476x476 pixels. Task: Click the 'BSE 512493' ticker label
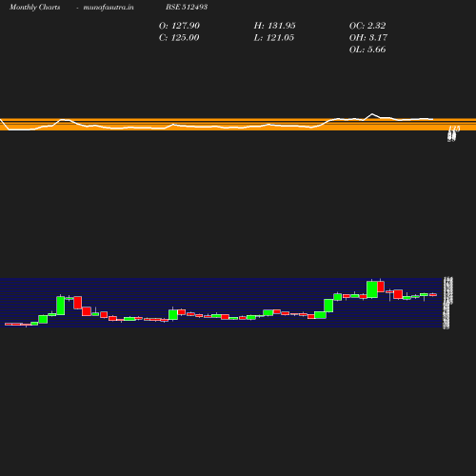[x=187, y=7]
